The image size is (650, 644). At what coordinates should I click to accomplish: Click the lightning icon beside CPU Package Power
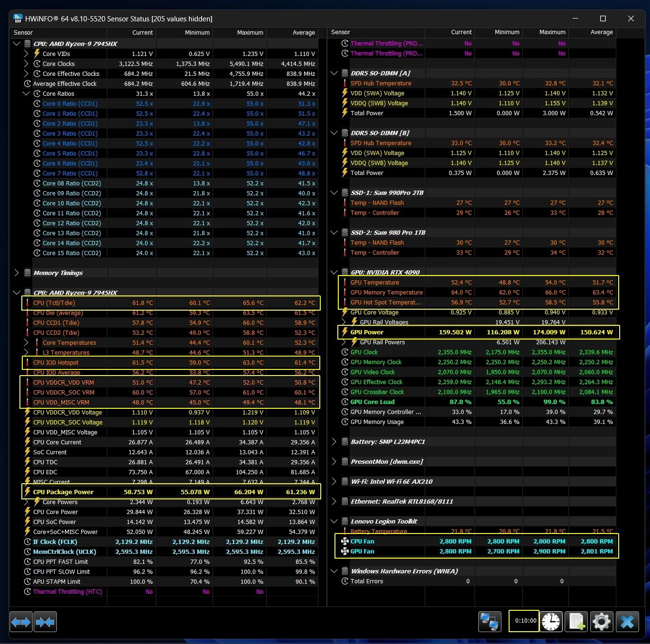[x=28, y=492]
